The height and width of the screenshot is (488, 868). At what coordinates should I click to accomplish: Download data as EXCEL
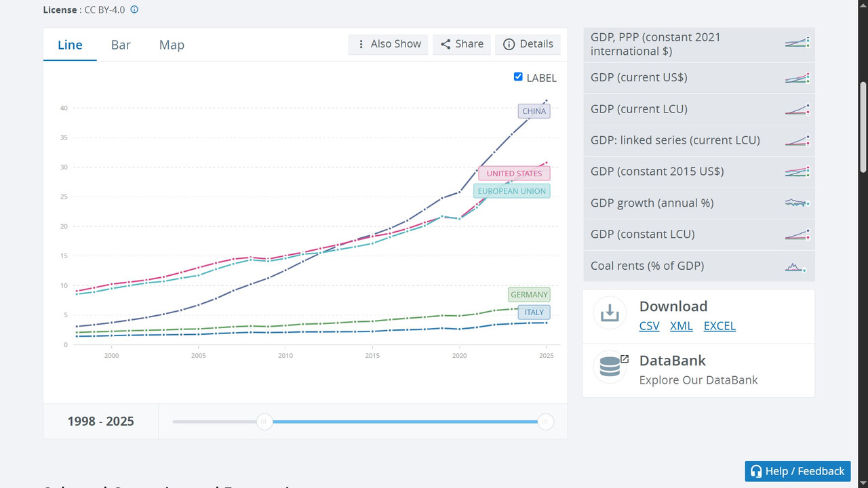(x=719, y=326)
